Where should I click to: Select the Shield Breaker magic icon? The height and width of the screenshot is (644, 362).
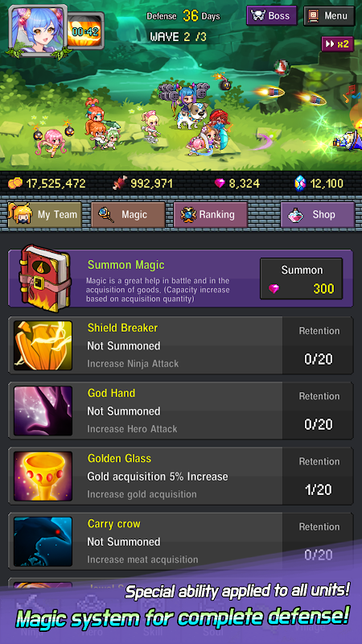pos(43,345)
